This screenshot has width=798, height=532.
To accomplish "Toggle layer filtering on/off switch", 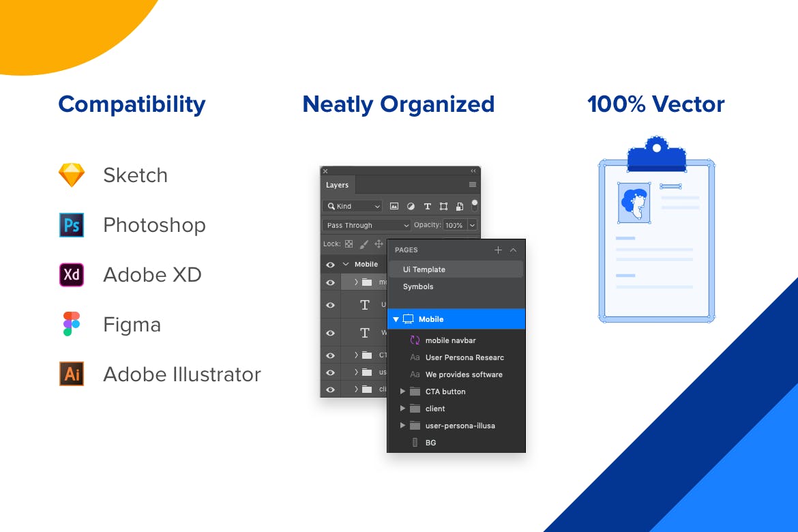I will click(475, 205).
